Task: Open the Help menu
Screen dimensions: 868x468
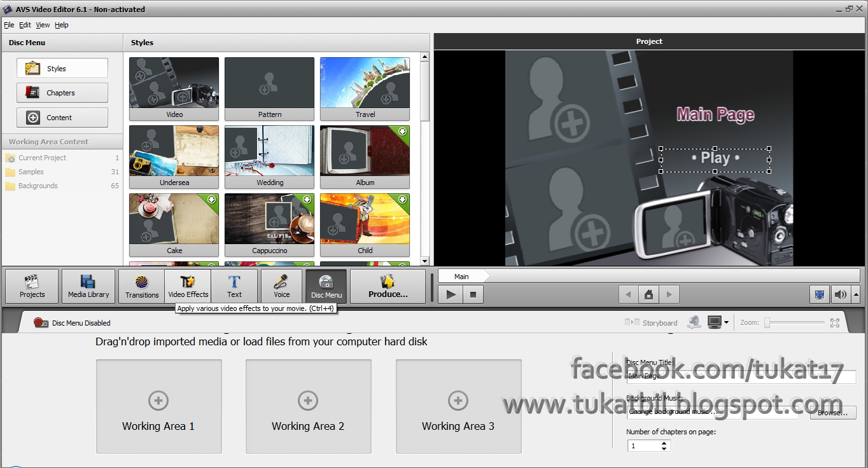Action: pos(61,25)
